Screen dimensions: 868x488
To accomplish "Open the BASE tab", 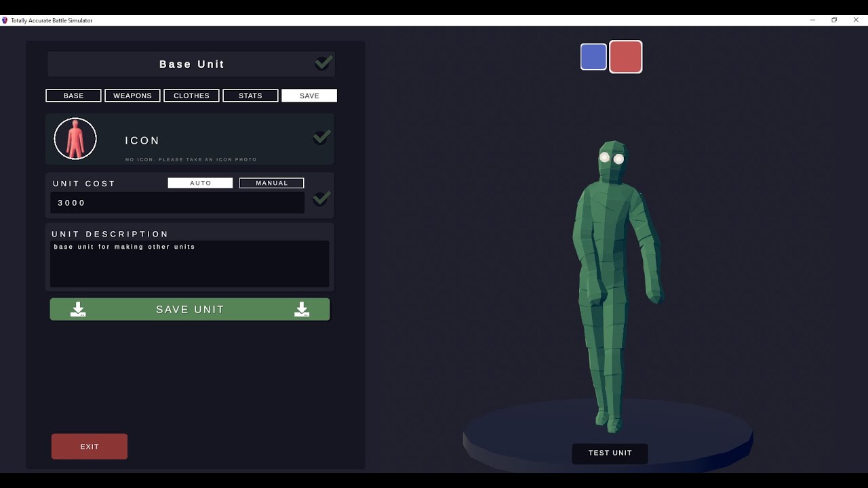I will (x=73, y=96).
